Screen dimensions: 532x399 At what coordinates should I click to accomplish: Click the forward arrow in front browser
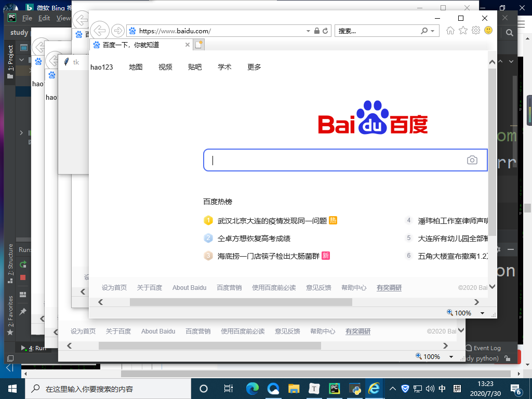[x=118, y=31]
